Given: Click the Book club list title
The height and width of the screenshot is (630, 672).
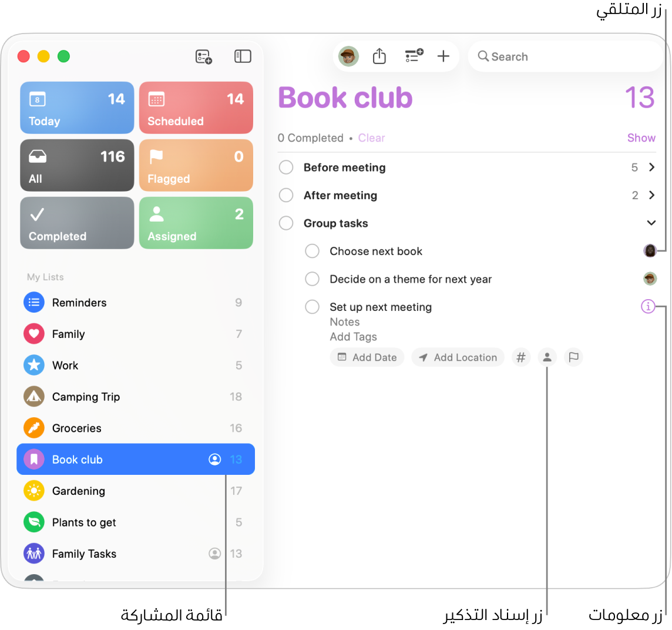Looking at the screenshot, I should (345, 98).
